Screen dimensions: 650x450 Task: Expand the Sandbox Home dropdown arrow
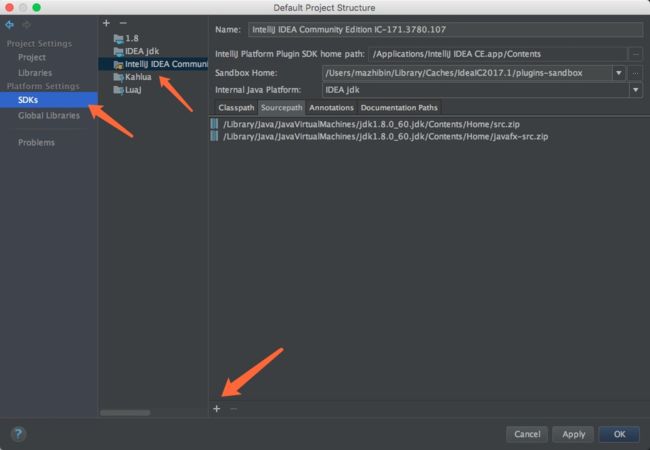[618, 73]
